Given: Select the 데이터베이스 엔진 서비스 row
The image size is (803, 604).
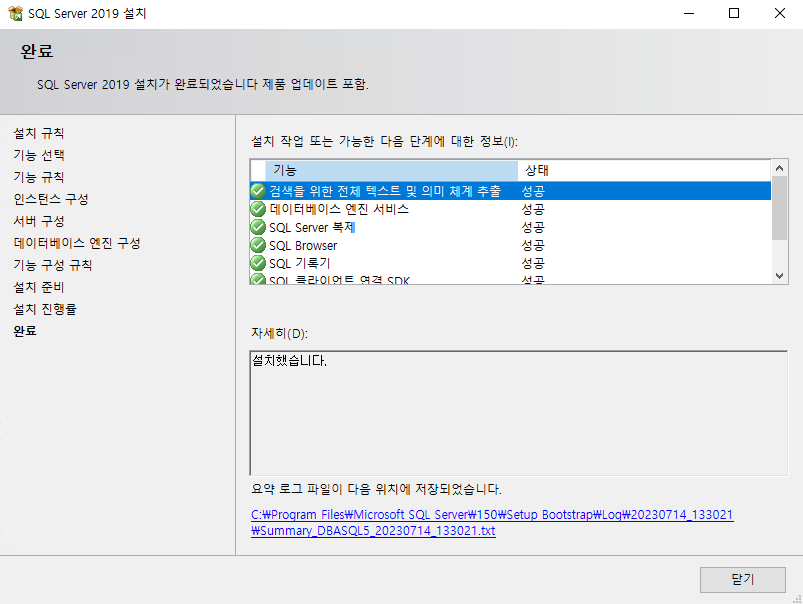Looking at the screenshot, I should (511, 209).
